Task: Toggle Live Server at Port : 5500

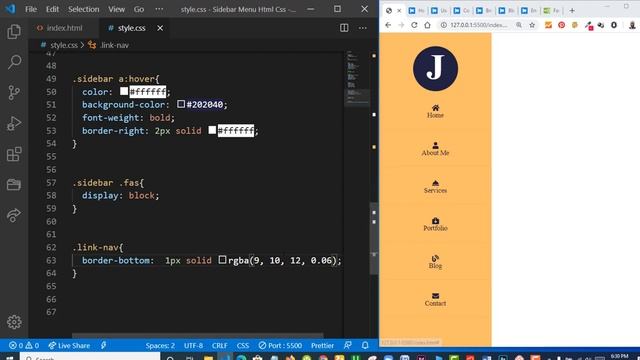Action: click(x=280, y=345)
